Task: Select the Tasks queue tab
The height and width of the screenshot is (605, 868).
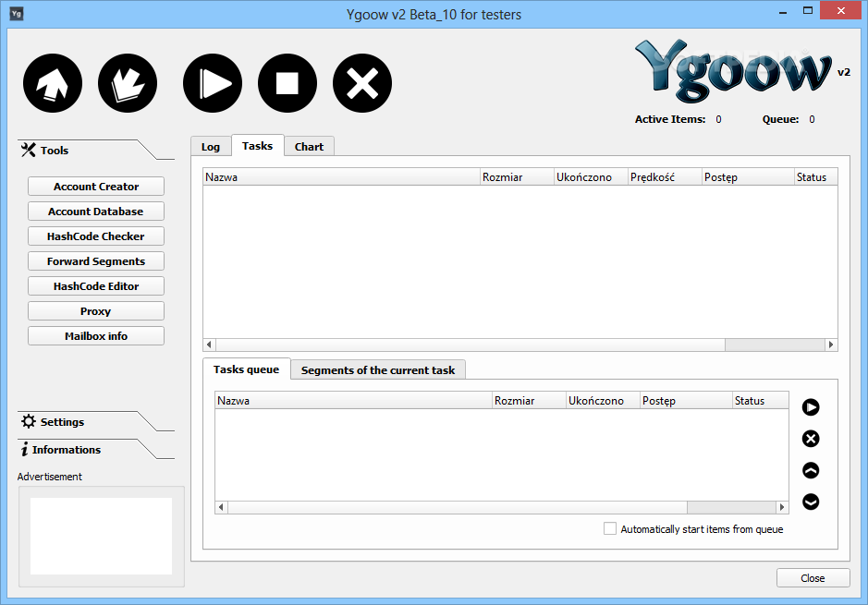Action: tap(246, 369)
